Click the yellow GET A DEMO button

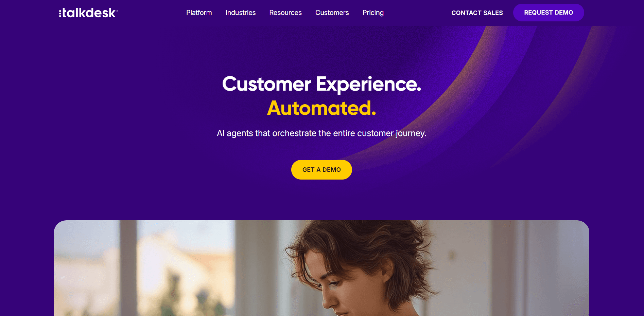pos(321,170)
